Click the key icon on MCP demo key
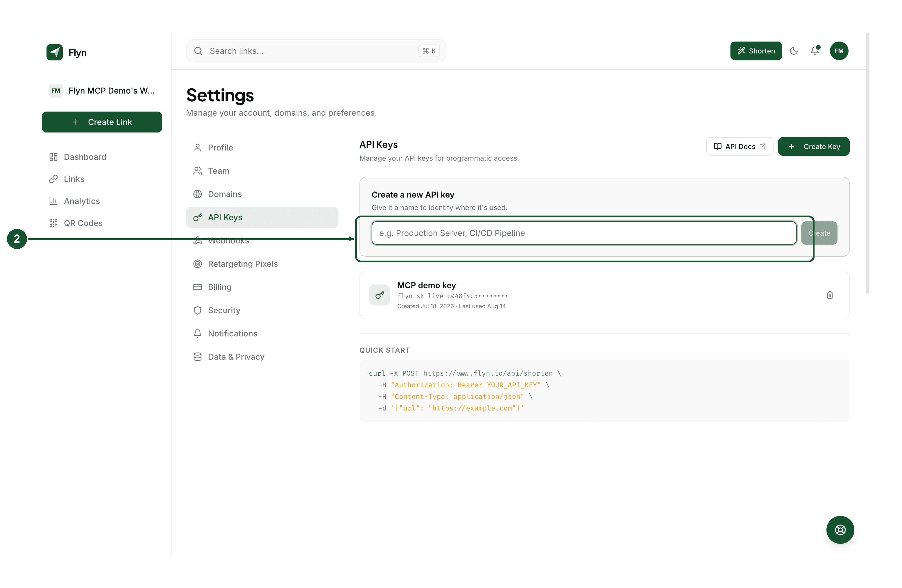 380,295
